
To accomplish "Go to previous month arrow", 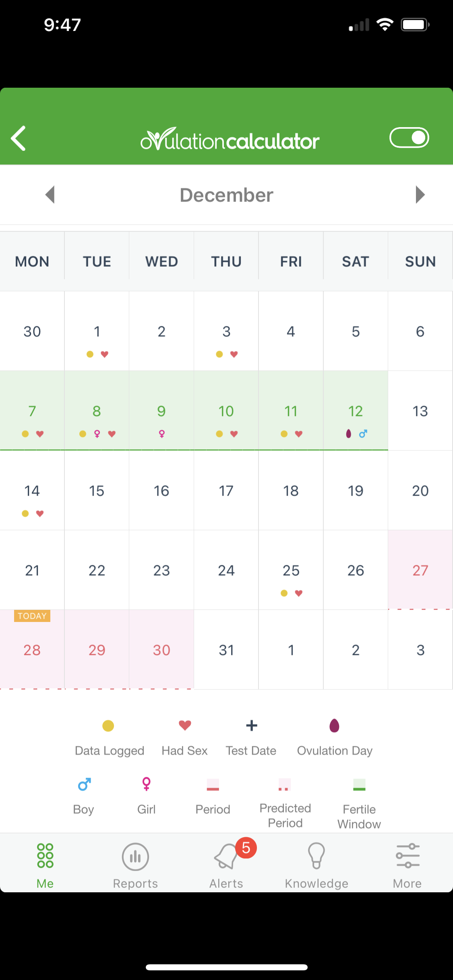I will (x=50, y=195).
